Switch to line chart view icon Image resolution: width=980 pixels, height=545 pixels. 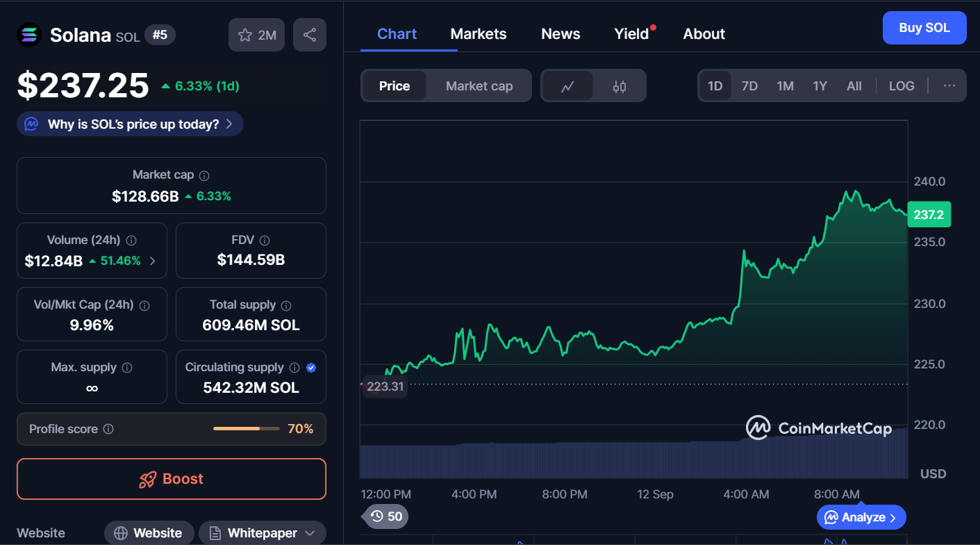coord(567,86)
